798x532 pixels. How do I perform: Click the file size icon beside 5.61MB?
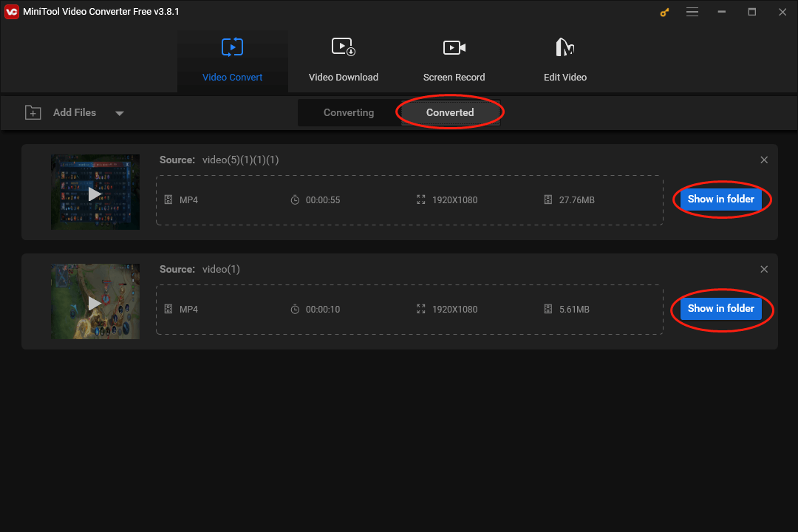pyautogui.click(x=548, y=309)
